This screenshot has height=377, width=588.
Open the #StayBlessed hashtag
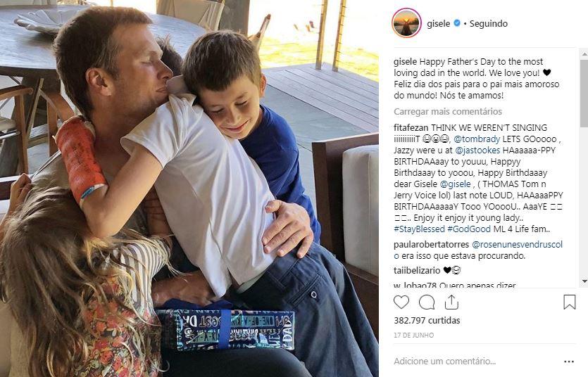(419, 229)
